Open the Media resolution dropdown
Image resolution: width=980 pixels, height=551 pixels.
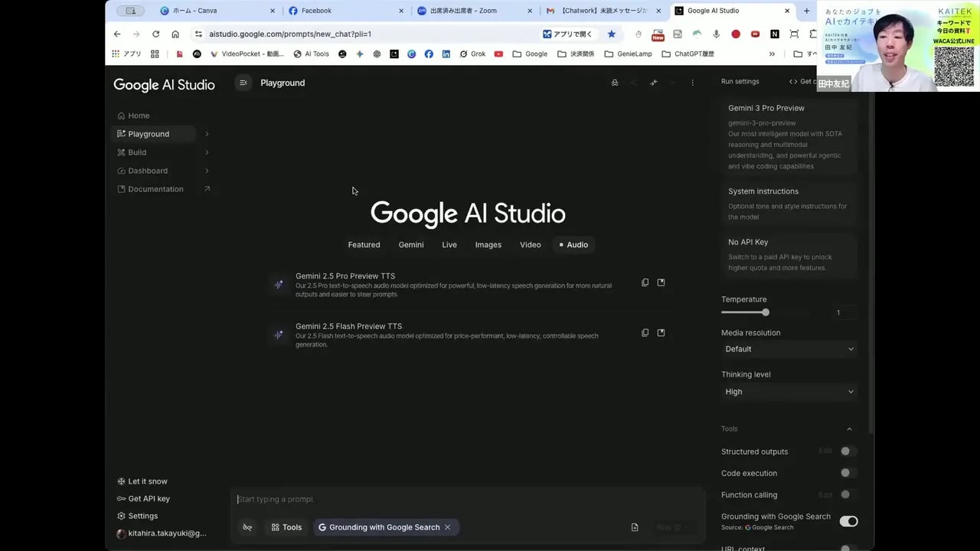tap(789, 349)
